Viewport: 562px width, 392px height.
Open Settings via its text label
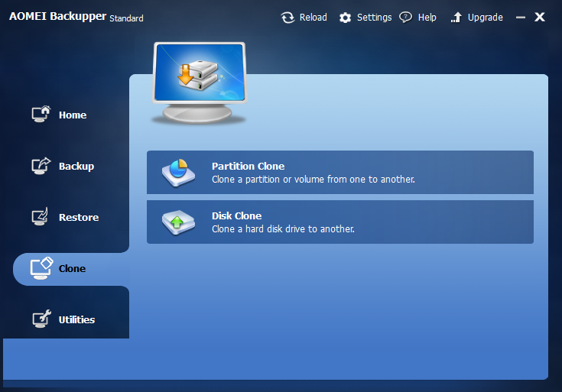click(x=374, y=18)
